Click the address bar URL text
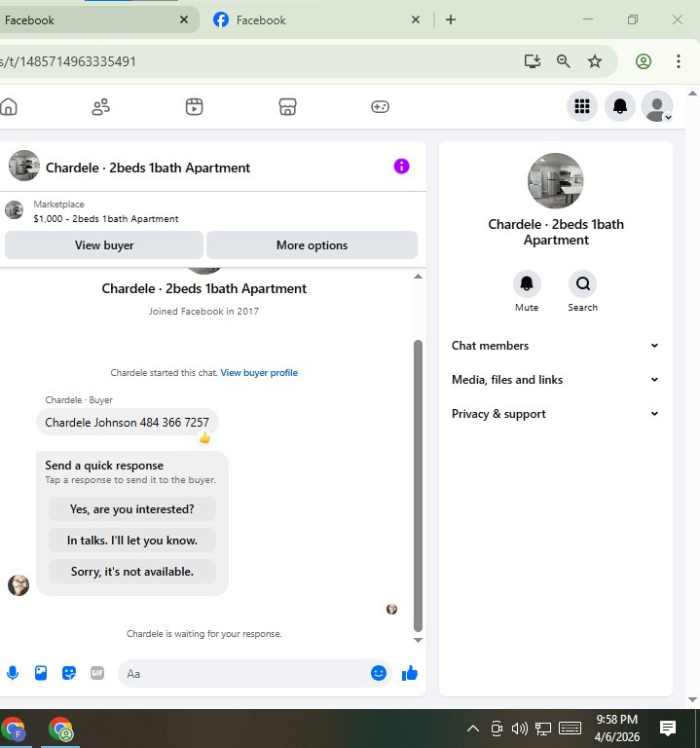Image resolution: width=700 pixels, height=748 pixels. (69, 61)
